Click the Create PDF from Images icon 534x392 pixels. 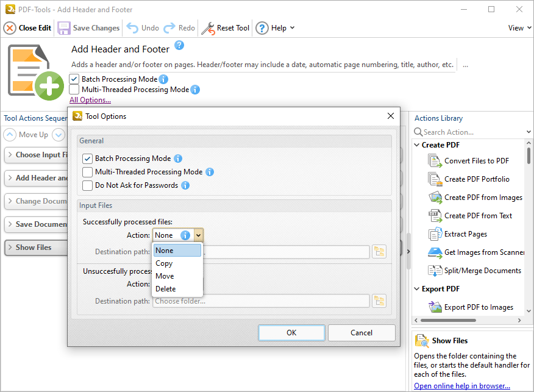[x=435, y=197]
